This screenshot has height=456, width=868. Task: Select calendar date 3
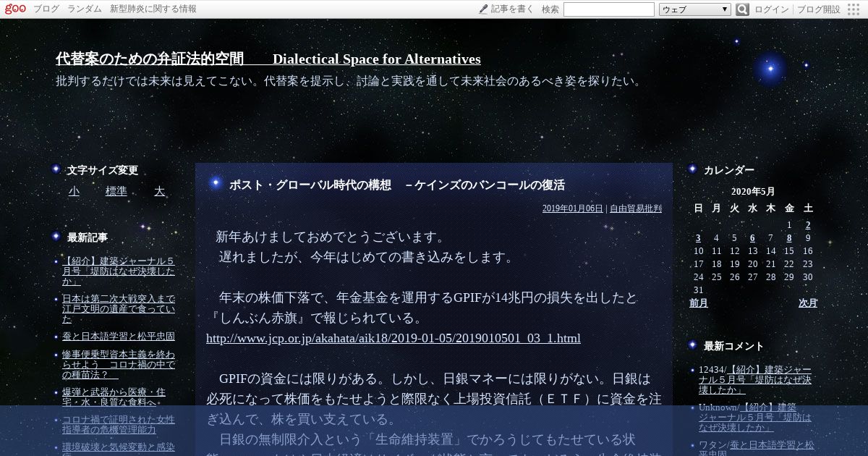[x=698, y=238]
